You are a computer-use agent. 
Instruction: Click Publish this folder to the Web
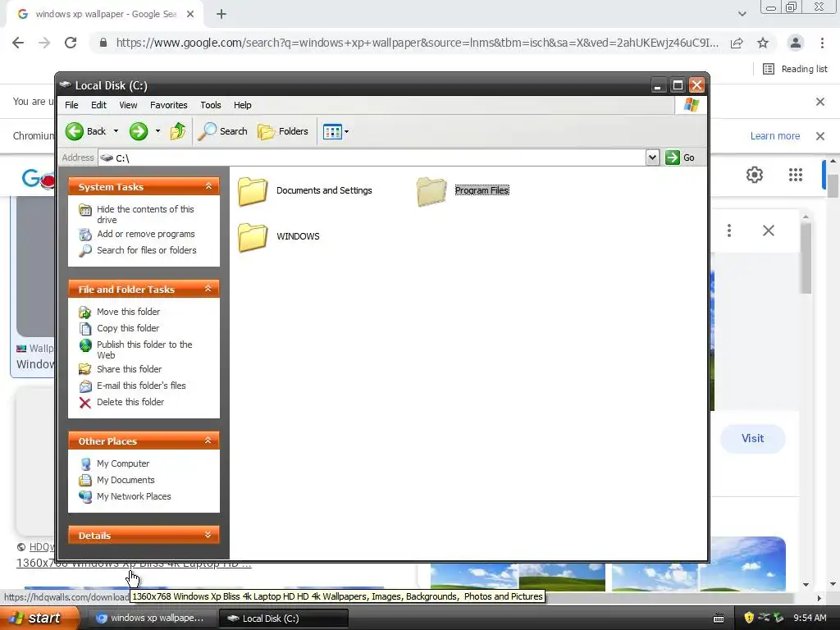click(144, 349)
